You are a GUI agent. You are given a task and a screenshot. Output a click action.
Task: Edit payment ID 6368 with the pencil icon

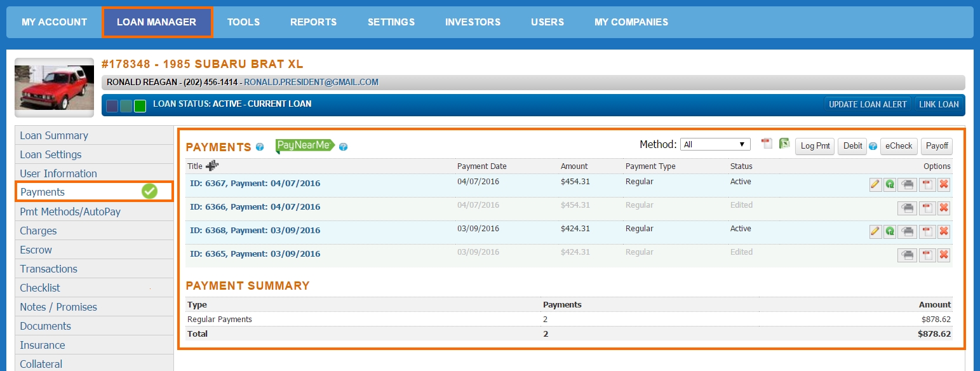point(876,231)
